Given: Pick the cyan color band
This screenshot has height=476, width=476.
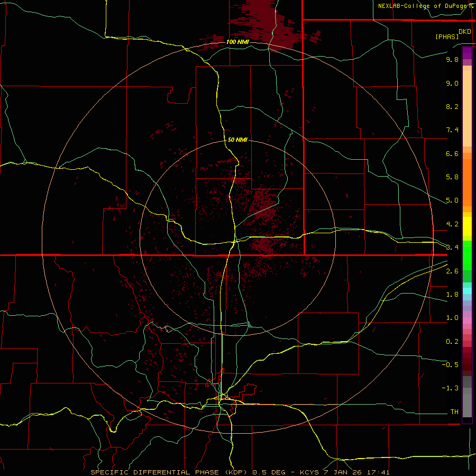Looking at the screenshot, I should tap(467, 291).
